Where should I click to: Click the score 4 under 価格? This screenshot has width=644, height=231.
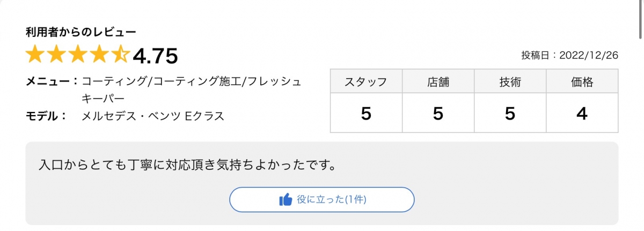(x=582, y=113)
